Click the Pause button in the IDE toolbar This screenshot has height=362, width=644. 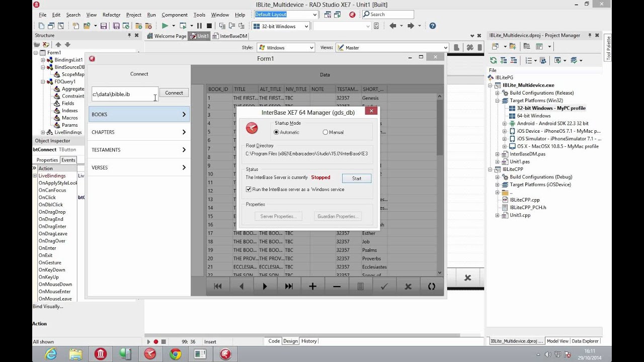pyautogui.click(x=199, y=26)
